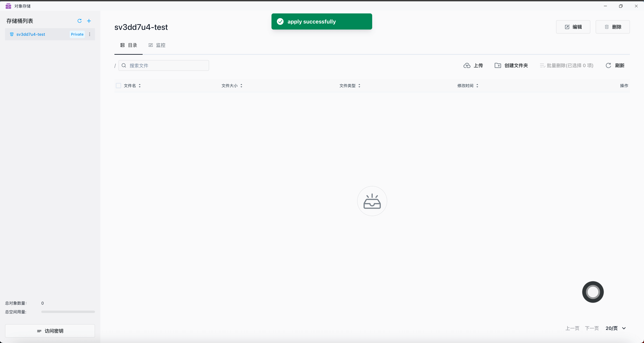Click 批量删除 batch delete button
The height and width of the screenshot is (343, 644).
pyautogui.click(x=566, y=65)
